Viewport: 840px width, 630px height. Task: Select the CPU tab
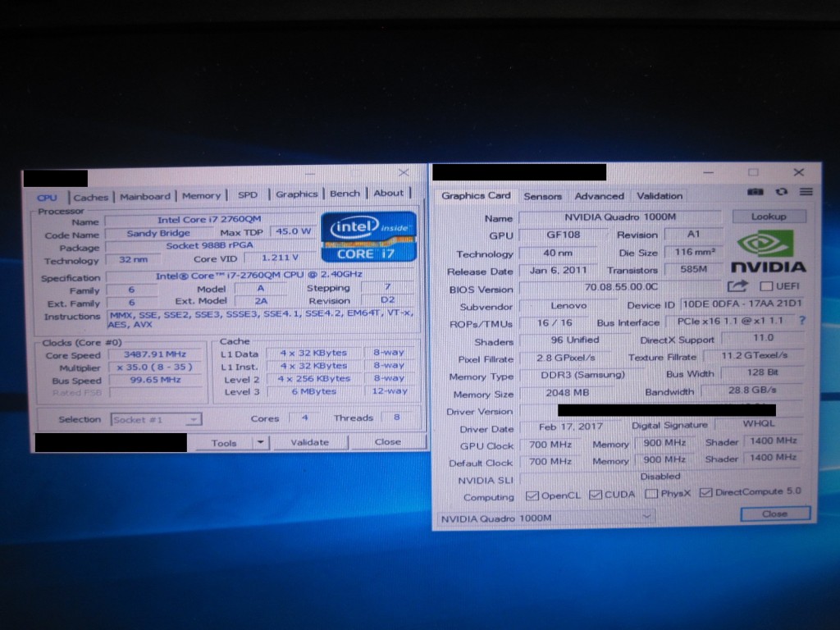(47, 198)
